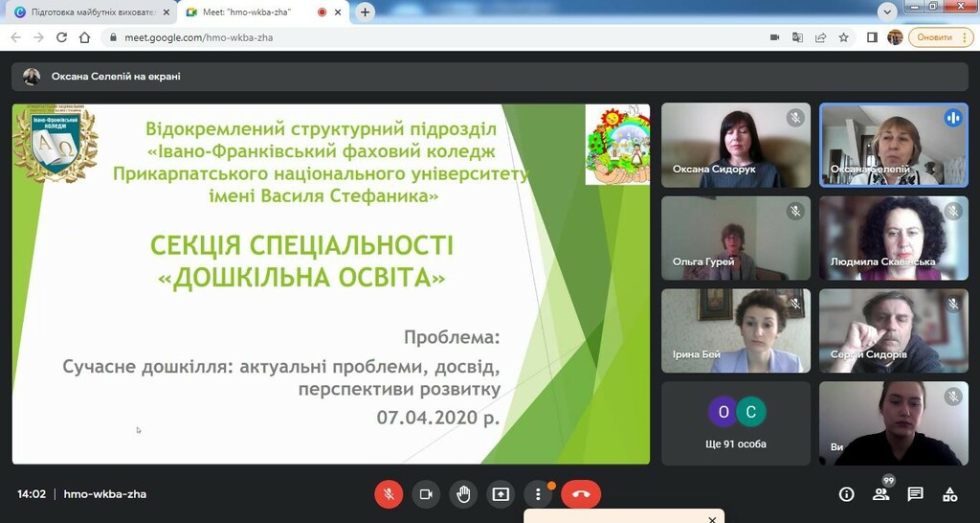Viewport: 980px width, 523px height.
Task: Toggle browser side panel
Action: tap(872, 37)
